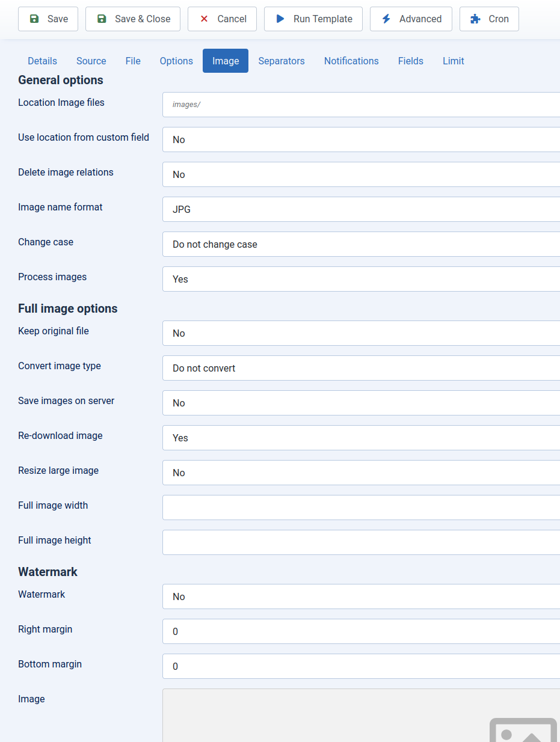Image resolution: width=560 pixels, height=742 pixels.
Task: Click the Run Template play icon
Action: click(280, 19)
